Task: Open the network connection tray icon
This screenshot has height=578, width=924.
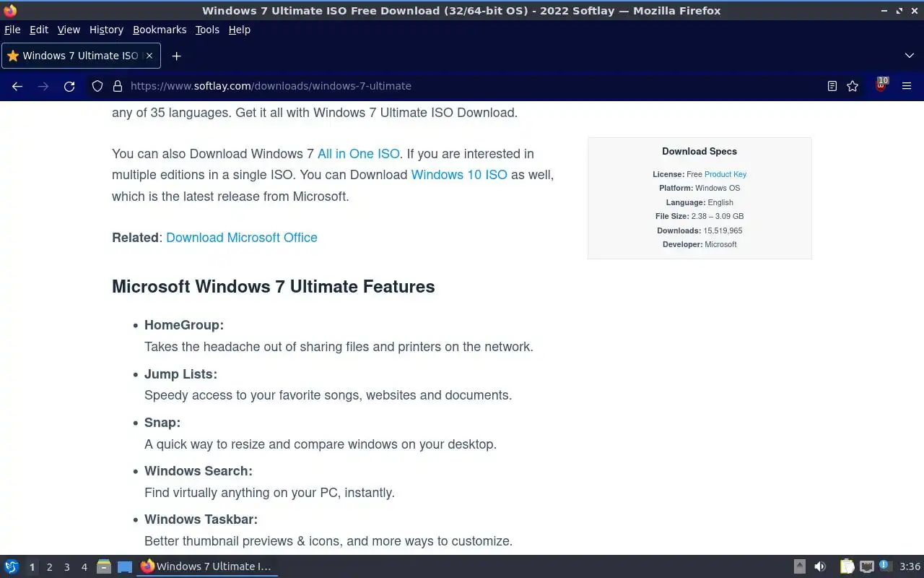Action: 867,566
